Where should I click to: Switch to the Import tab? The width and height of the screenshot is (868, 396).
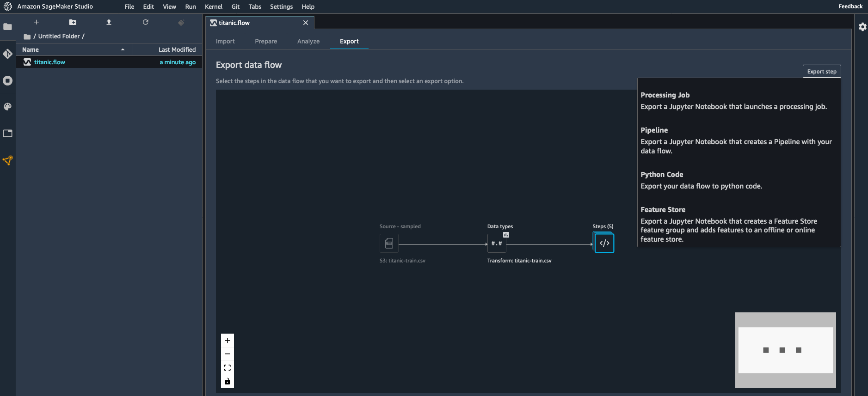tap(225, 41)
